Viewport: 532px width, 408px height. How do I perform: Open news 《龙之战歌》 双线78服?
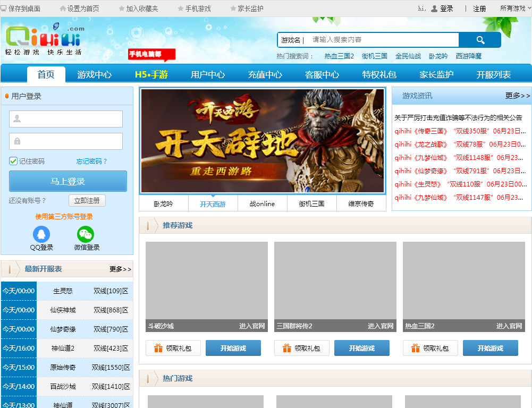(x=460, y=144)
